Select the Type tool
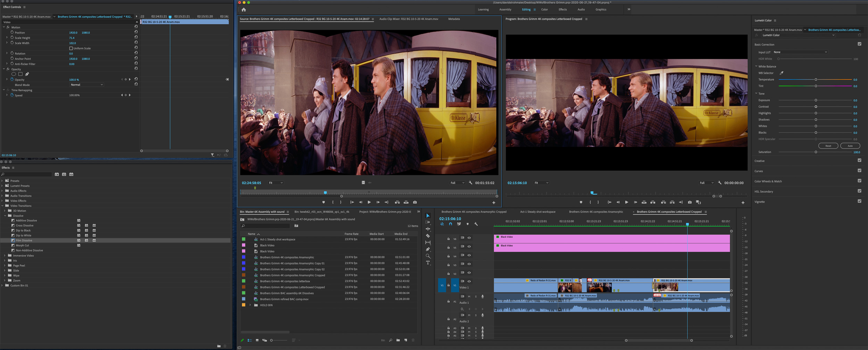The image size is (868, 350). click(428, 263)
